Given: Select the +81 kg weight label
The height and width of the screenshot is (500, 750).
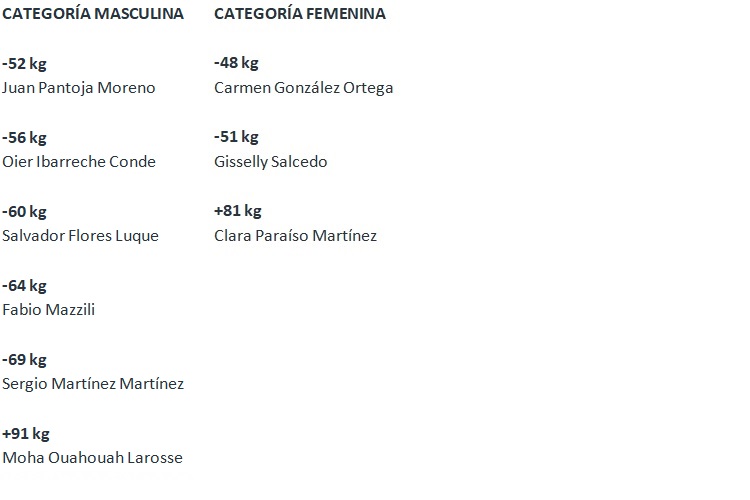Looking at the screenshot, I should point(237,211).
